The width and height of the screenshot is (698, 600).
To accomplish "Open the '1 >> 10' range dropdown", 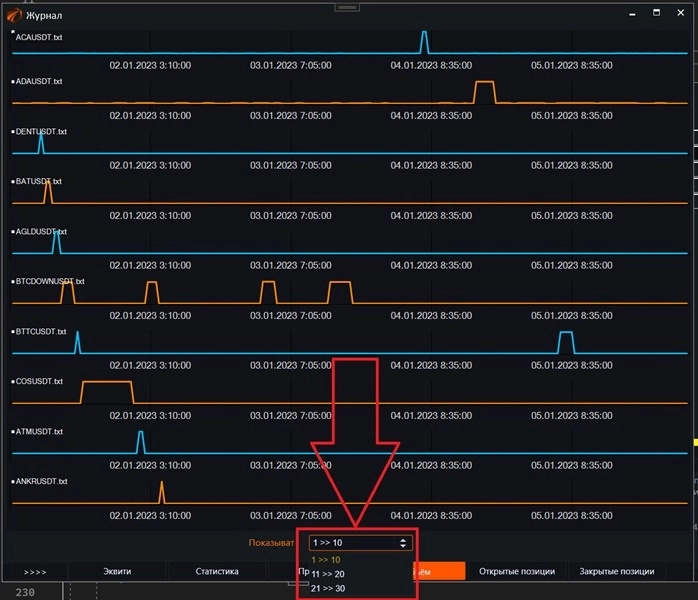I will (359, 542).
